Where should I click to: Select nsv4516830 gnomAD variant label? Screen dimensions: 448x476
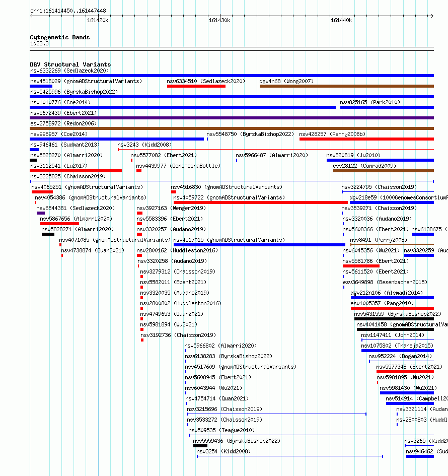click(x=227, y=187)
